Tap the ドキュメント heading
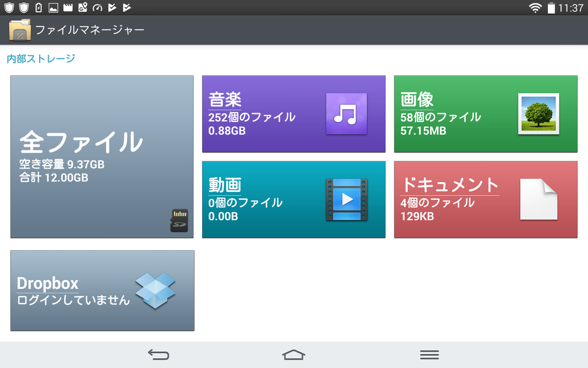The image size is (588, 368). tap(450, 185)
